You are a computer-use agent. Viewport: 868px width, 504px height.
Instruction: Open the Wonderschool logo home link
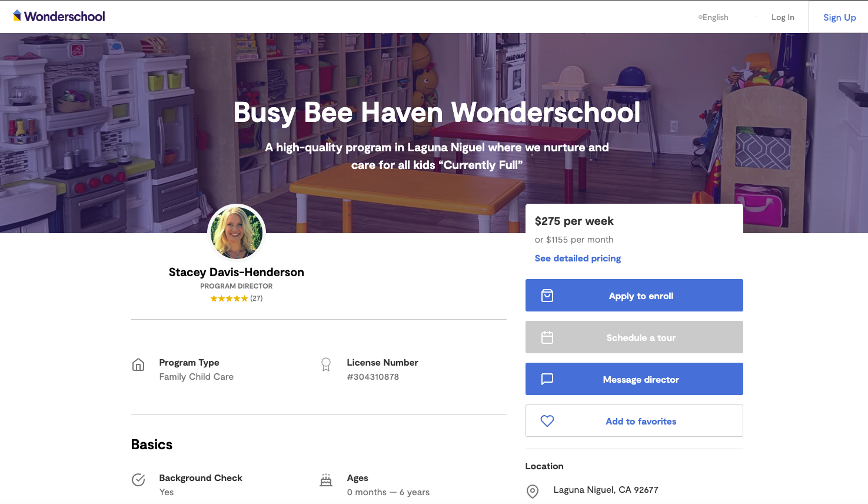click(59, 16)
